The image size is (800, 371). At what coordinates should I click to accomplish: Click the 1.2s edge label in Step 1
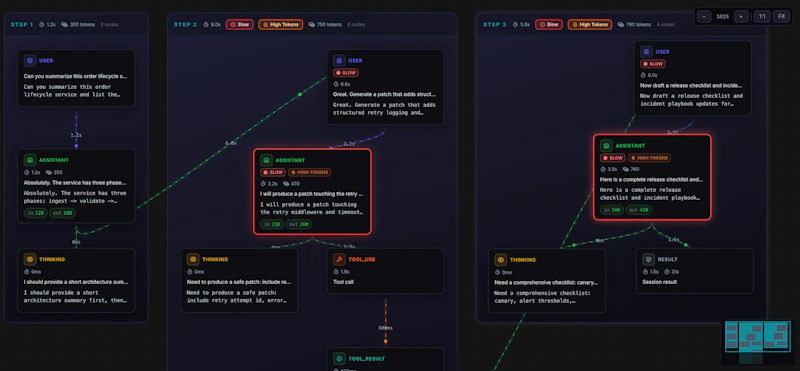76,135
